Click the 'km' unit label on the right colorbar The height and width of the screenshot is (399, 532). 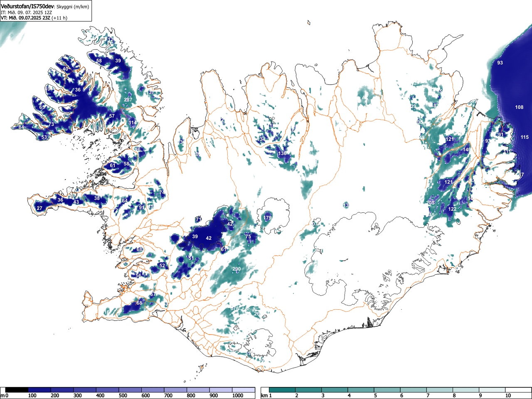264,396
